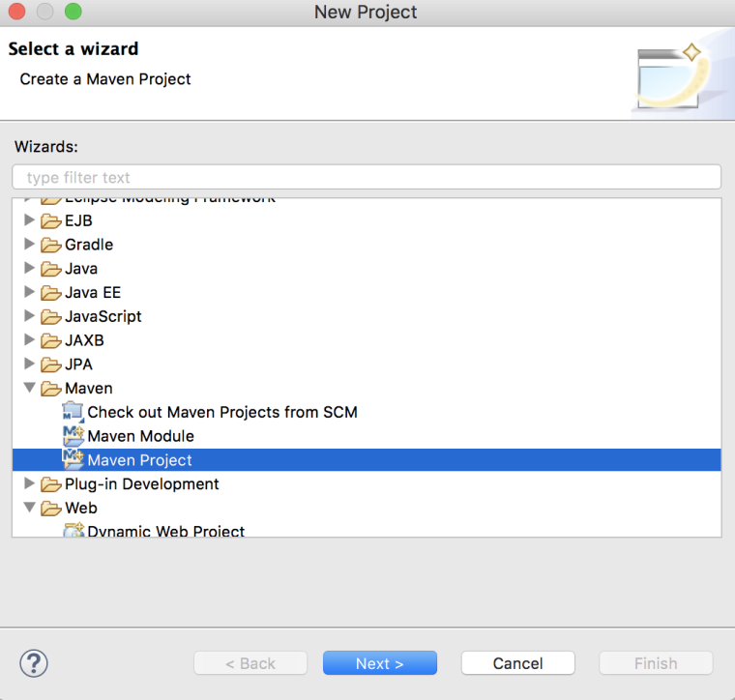Viewport: 735px width, 700px height.
Task: Click the Next > button
Action: click(380, 663)
